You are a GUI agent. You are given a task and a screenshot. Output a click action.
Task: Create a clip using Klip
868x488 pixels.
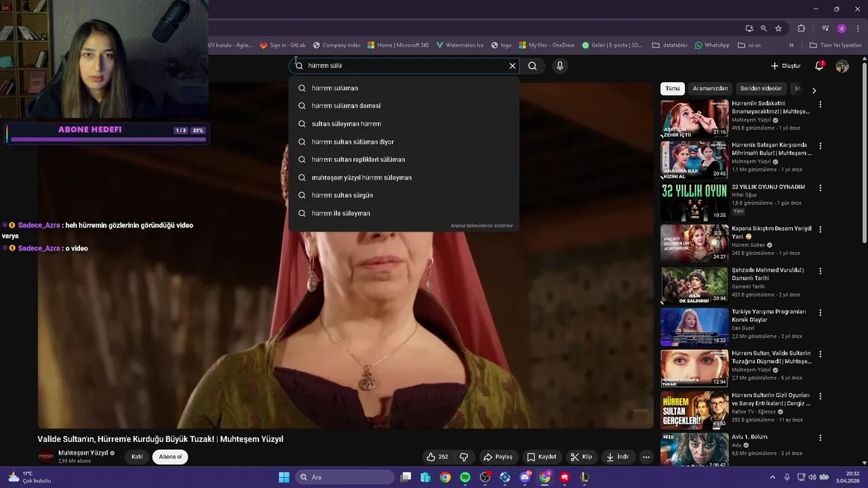(x=581, y=457)
